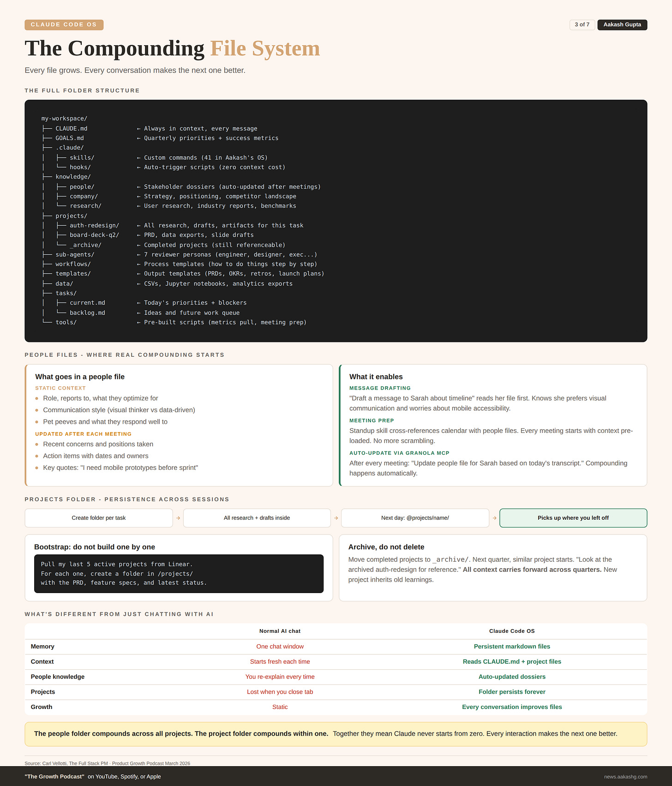This screenshot has height=786, width=672.
Task: Click the 'One chat window' cell
Action: (x=280, y=646)
